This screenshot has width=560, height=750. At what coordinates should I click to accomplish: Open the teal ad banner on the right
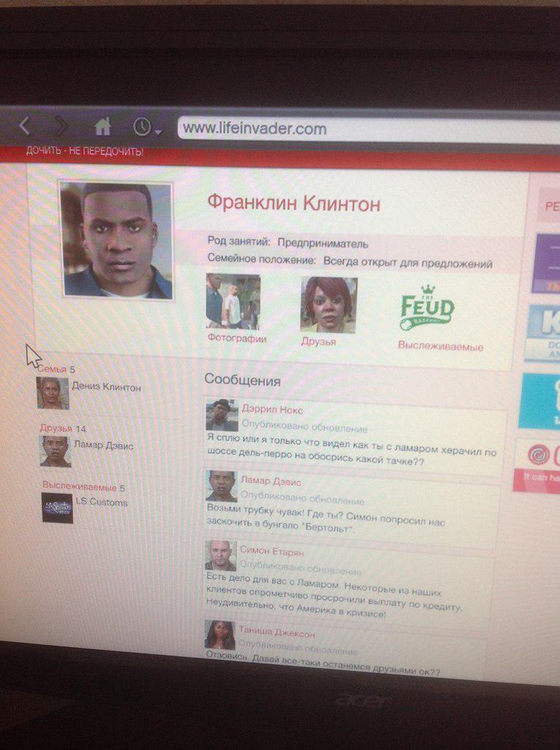(540, 401)
